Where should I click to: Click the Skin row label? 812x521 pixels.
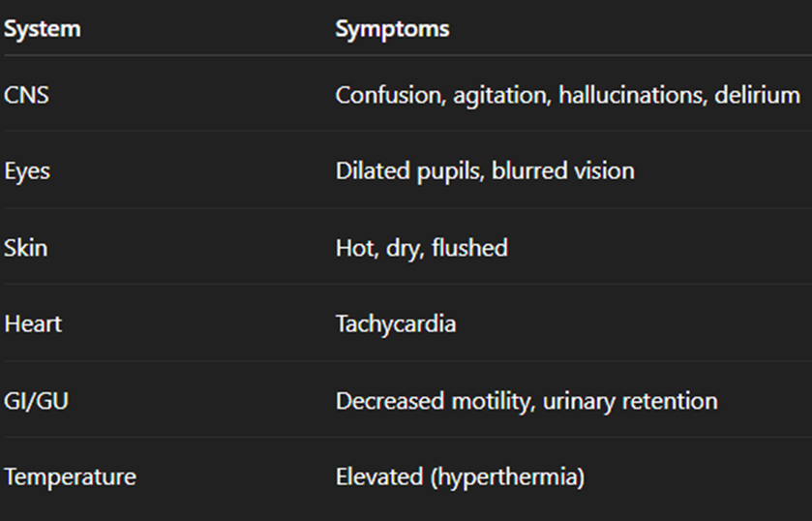coord(26,248)
